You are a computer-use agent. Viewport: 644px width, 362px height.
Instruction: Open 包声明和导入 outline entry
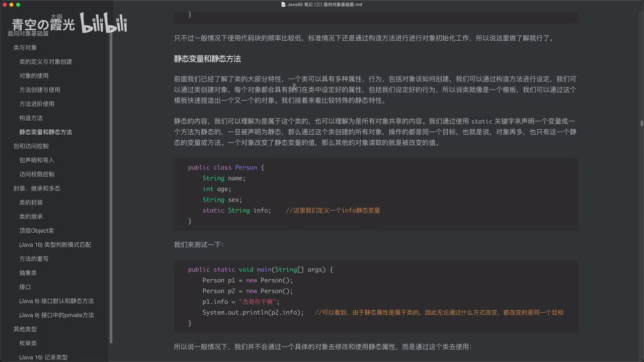[x=37, y=160]
